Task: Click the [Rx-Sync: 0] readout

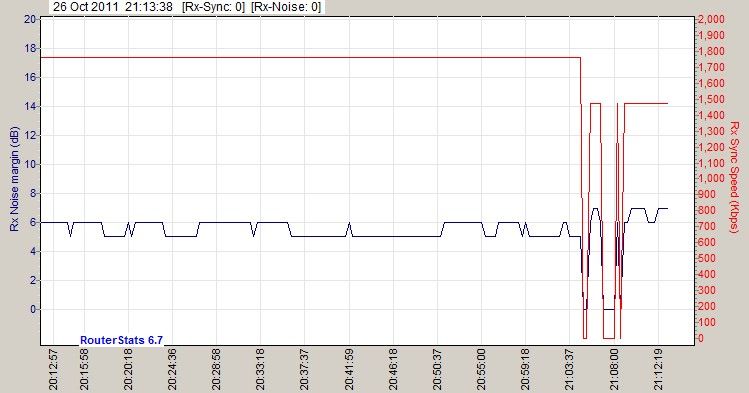Action: point(214,7)
